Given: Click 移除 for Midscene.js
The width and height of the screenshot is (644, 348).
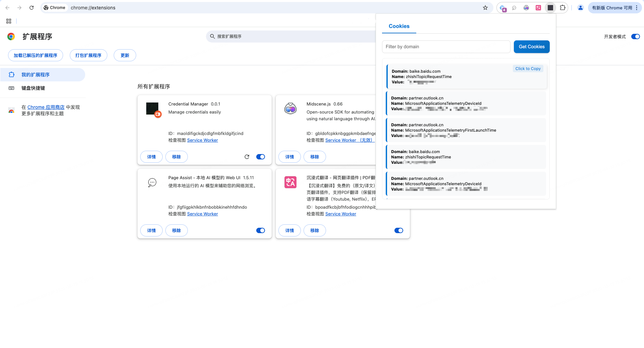Looking at the screenshot, I should 315,157.
